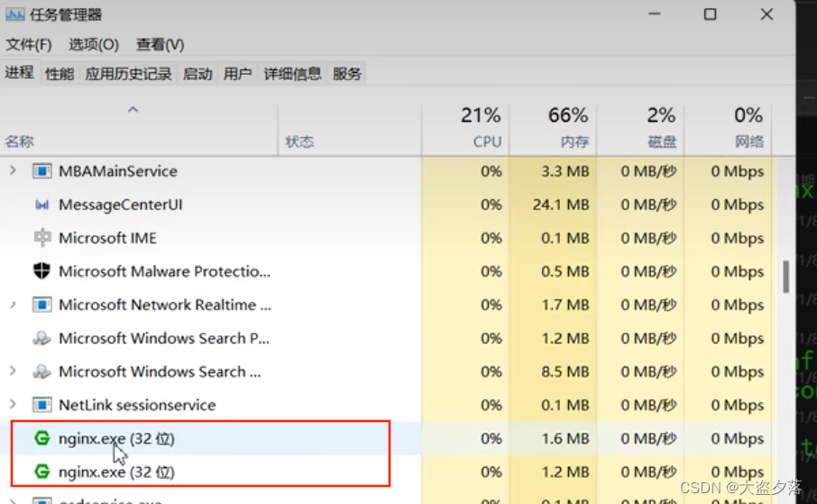This screenshot has width=817, height=504.
Task: Switch to the 进程 tab
Action: pos(19,72)
